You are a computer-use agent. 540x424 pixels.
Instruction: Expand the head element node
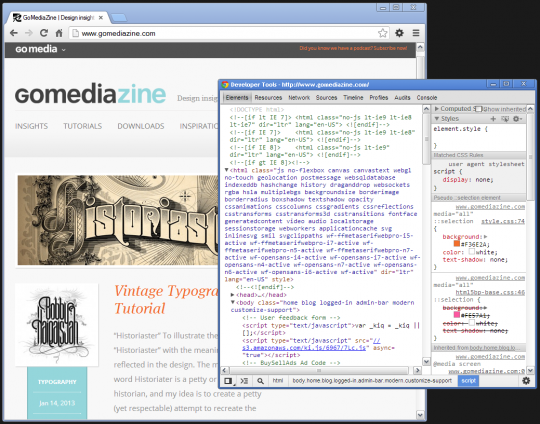pos(232,295)
